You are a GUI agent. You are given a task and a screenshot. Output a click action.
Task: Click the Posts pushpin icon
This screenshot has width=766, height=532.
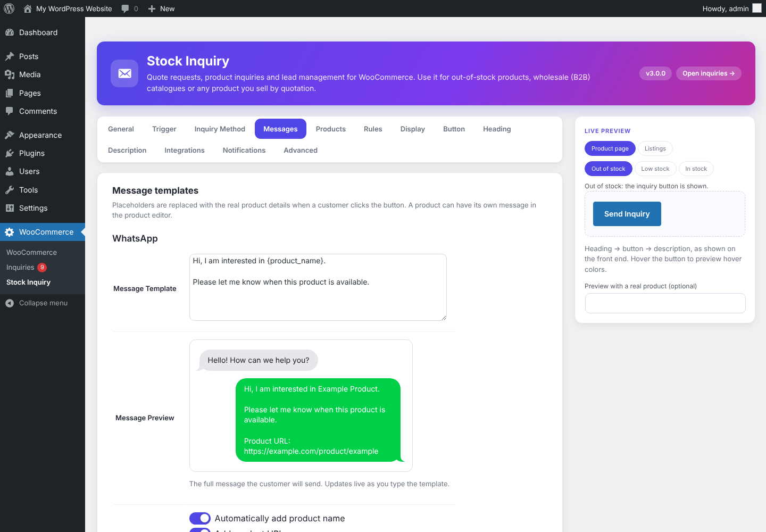tap(10, 56)
